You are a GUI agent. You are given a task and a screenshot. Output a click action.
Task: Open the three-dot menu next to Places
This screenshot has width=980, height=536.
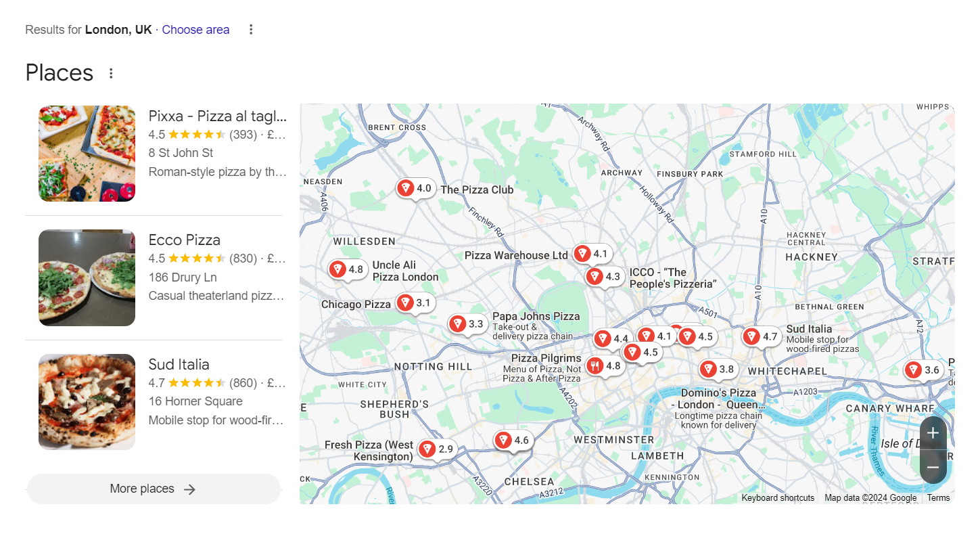[x=112, y=74]
